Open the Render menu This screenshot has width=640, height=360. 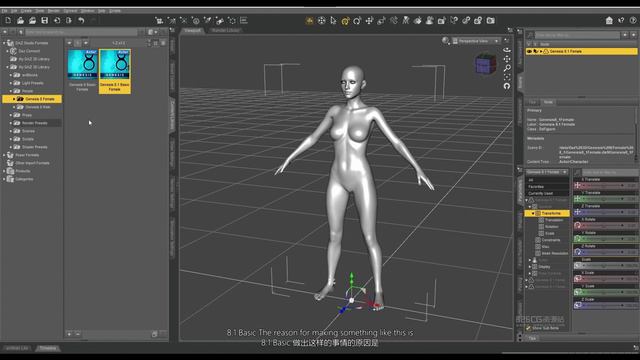[x=54, y=11]
